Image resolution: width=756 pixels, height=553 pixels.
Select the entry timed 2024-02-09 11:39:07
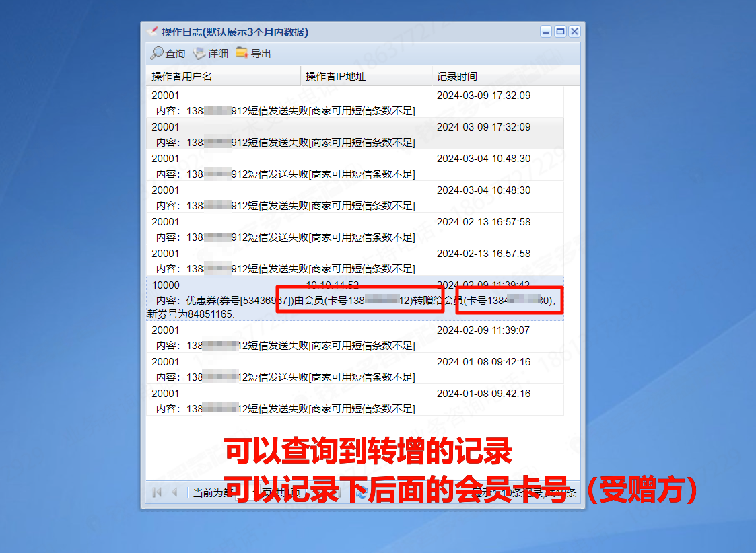pyautogui.click(x=355, y=337)
